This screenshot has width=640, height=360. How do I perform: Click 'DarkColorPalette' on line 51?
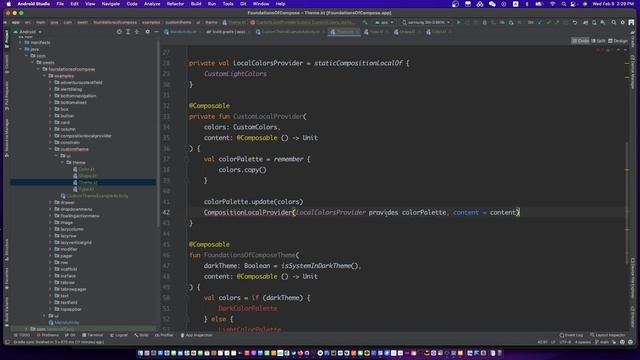[x=248, y=309]
